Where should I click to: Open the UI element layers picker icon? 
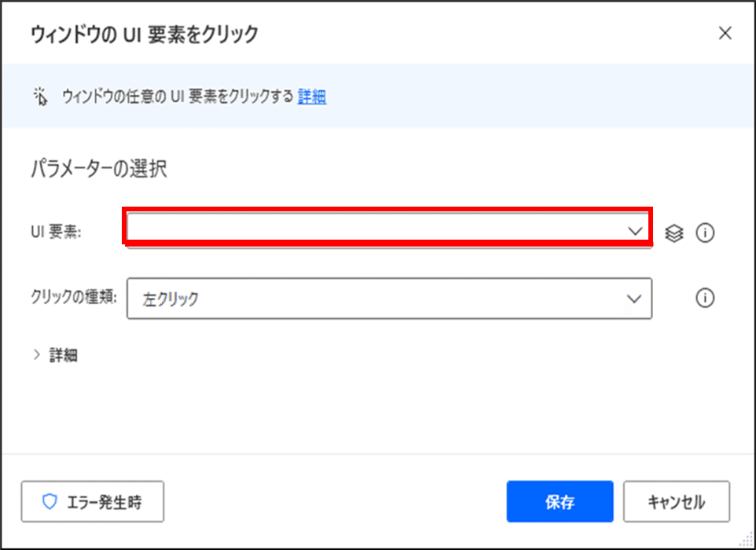674,233
